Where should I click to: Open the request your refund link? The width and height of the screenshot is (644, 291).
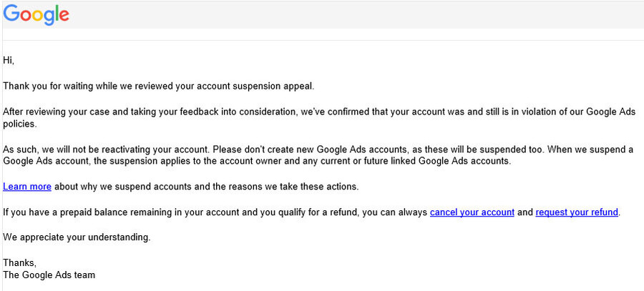click(577, 212)
